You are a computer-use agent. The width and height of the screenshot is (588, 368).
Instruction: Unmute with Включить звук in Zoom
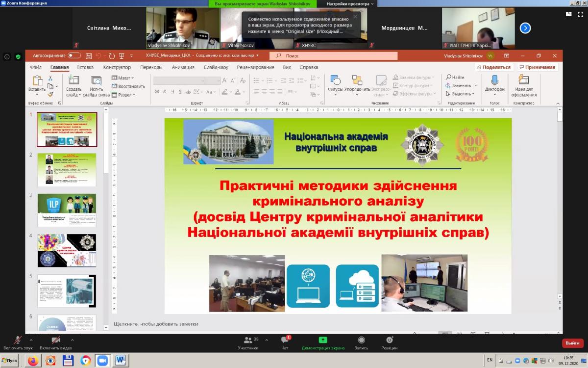coord(18,343)
